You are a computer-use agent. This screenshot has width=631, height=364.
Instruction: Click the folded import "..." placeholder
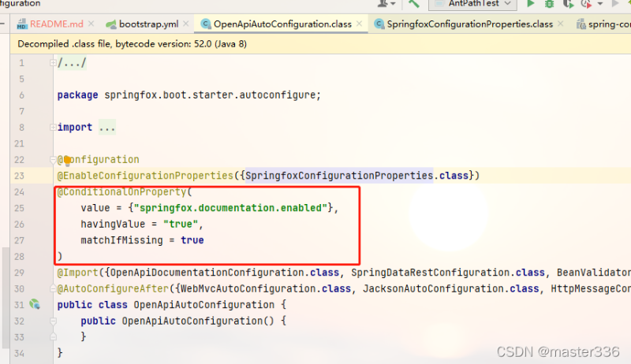[107, 128]
